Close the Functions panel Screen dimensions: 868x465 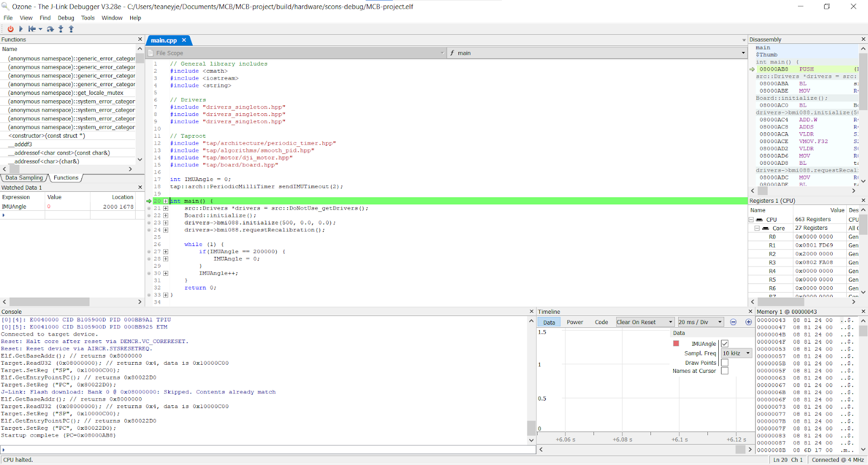140,39
